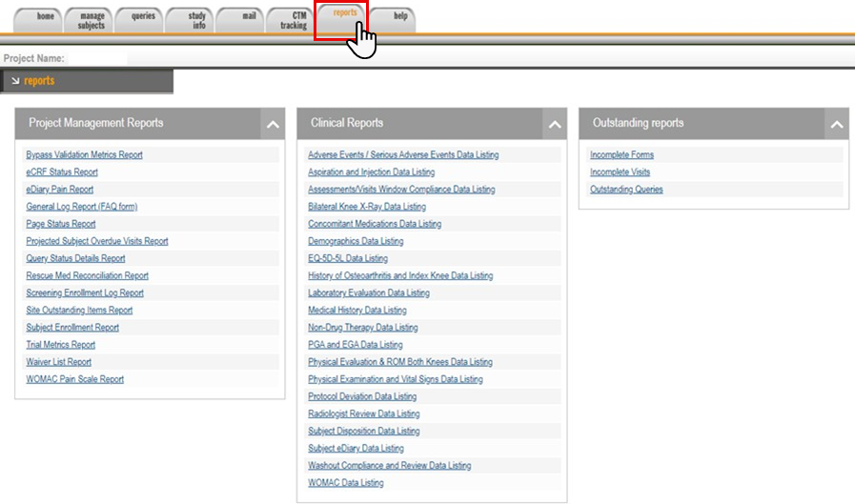Open Physical Evaluation & ROM Both Knees Listing
Image resolution: width=855 pixels, height=504 pixels.
(x=400, y=362)
